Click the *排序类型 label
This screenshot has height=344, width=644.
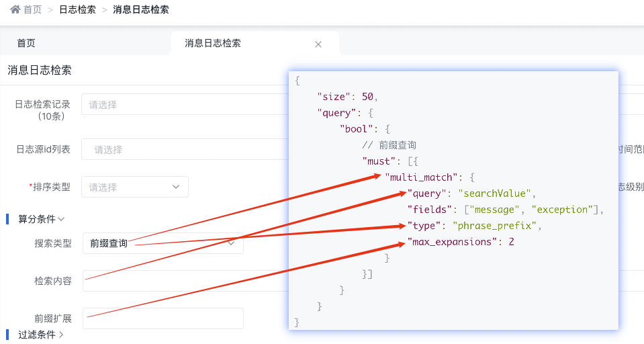[x=50, y=187]
